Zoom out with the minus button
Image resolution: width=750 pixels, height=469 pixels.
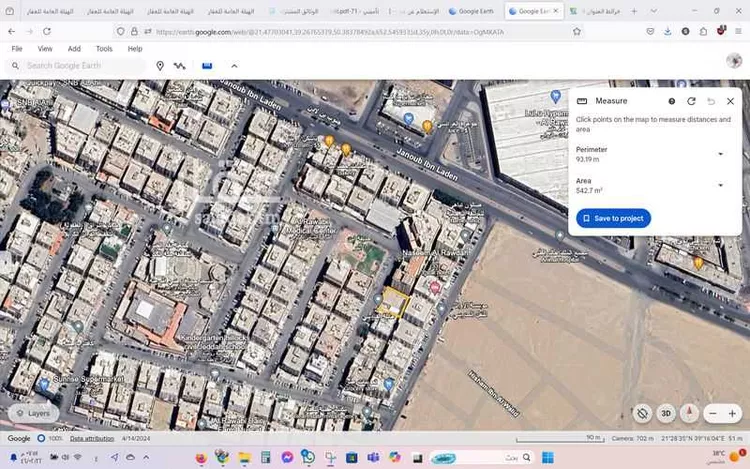(713, 413)
